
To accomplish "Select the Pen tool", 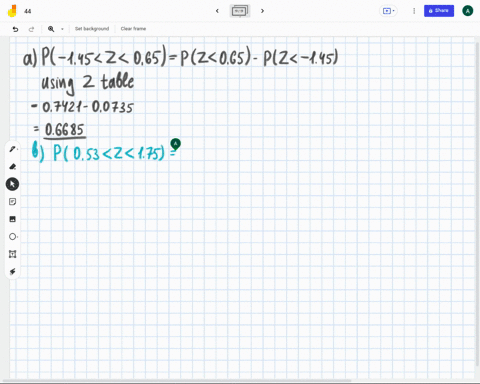I will [12, 149].
